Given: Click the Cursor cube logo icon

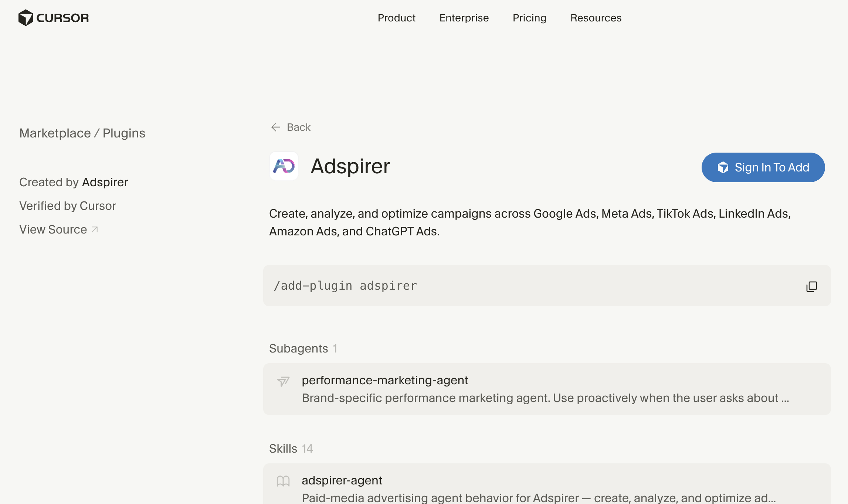Looking at the screenshot, I should (x=26, y=18).
